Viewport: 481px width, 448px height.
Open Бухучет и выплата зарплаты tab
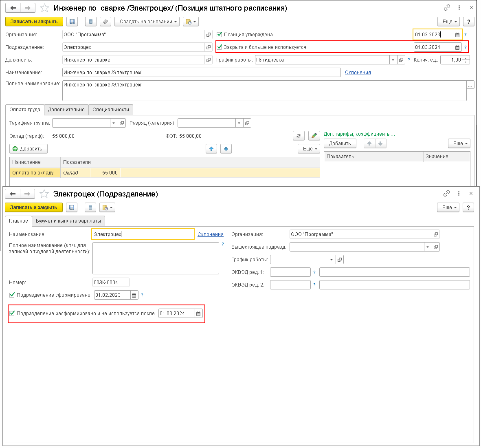click(68, 221)
